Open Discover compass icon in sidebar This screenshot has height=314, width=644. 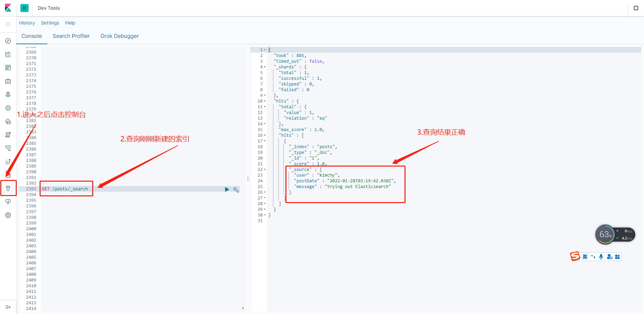[8, 41]
